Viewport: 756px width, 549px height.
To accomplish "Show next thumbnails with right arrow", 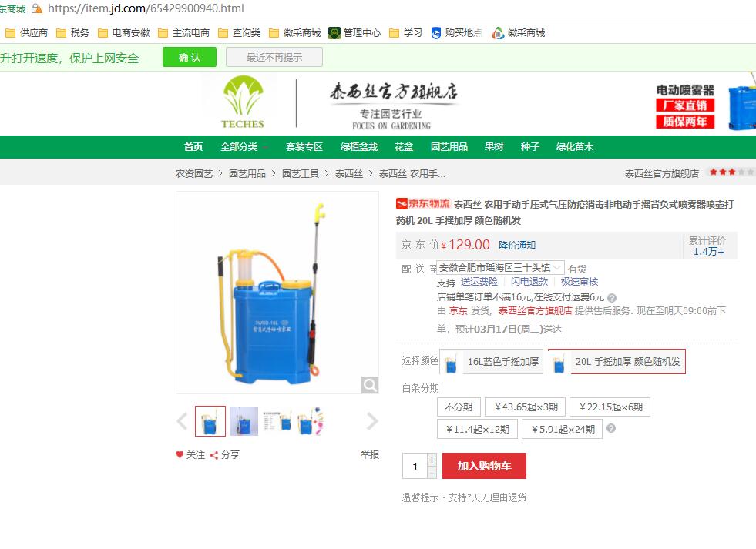I will (x=372, y=421).
